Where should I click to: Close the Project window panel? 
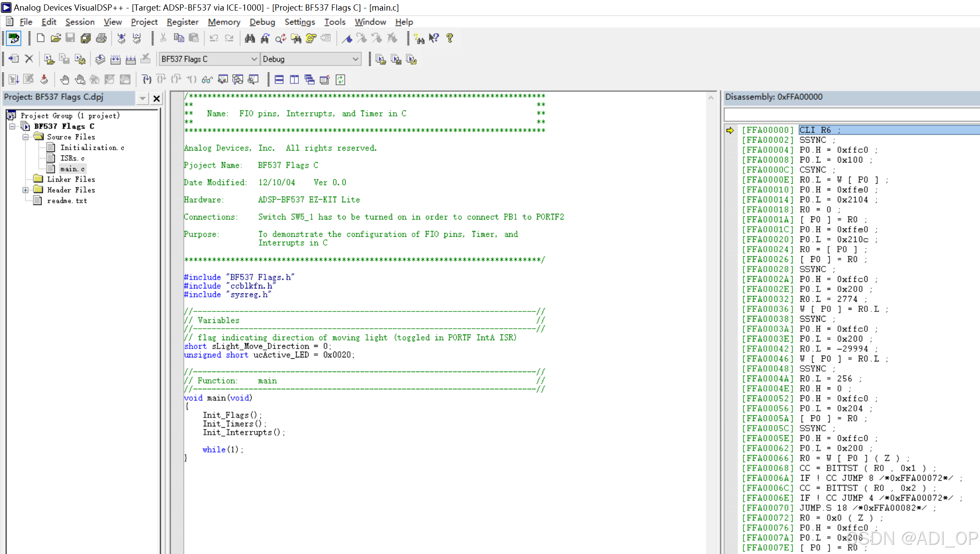tap(156, 98)
